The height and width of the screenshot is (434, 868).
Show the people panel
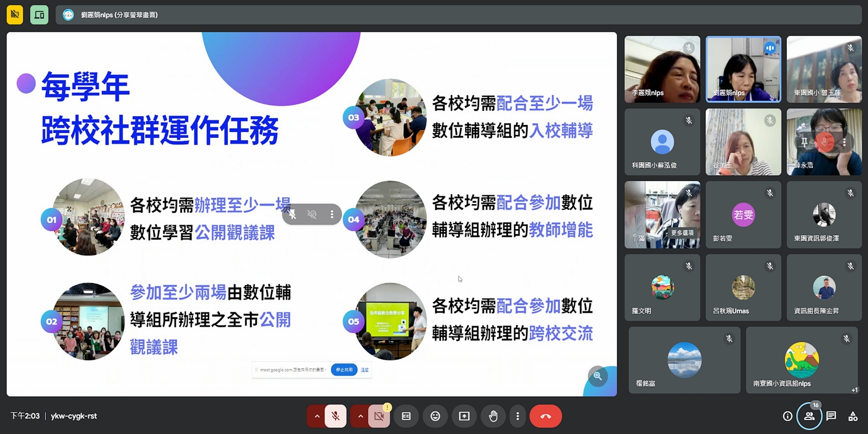(809, 416)
